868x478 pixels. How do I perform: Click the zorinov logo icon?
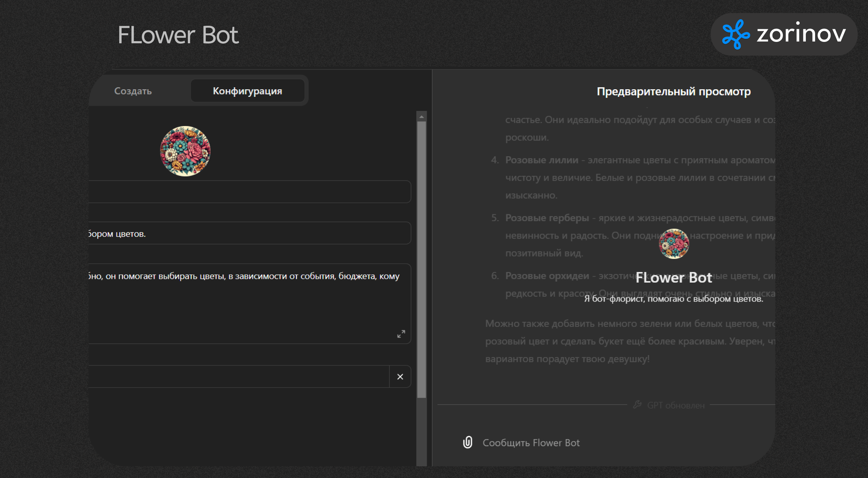pyautogui.click(x=735, y=34)
